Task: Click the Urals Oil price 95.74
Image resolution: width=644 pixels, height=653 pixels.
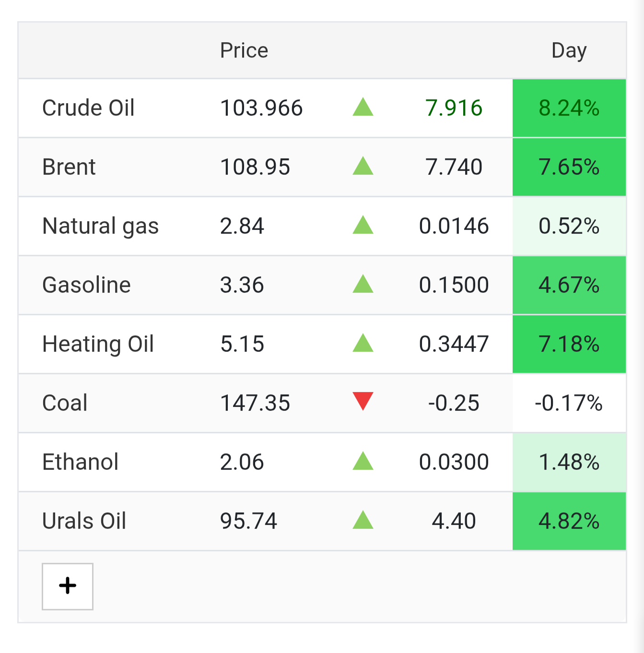Action: pyautogui.click(x=249, y=521)
